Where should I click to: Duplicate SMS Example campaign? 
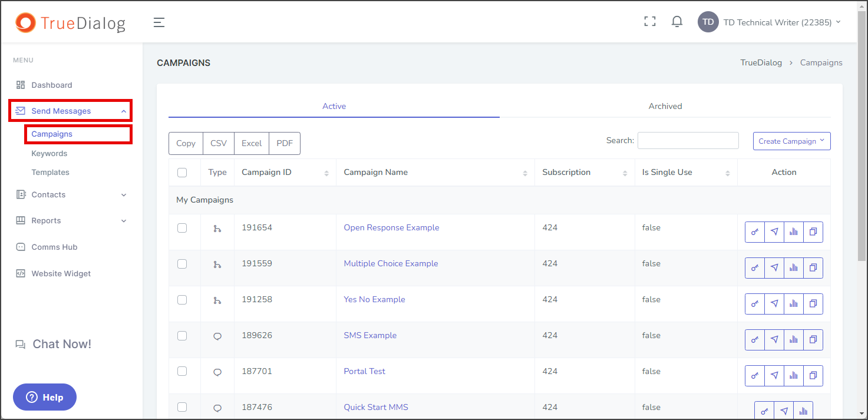(813, 340)
